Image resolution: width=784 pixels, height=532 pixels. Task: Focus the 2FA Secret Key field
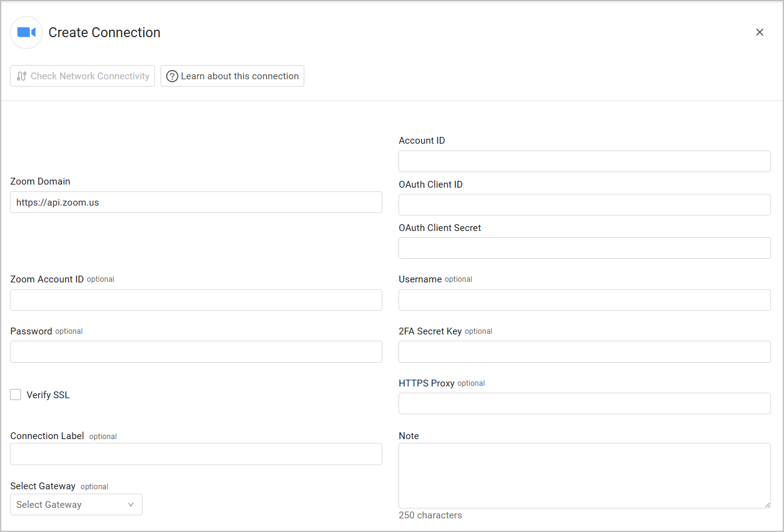pos(584,352)
